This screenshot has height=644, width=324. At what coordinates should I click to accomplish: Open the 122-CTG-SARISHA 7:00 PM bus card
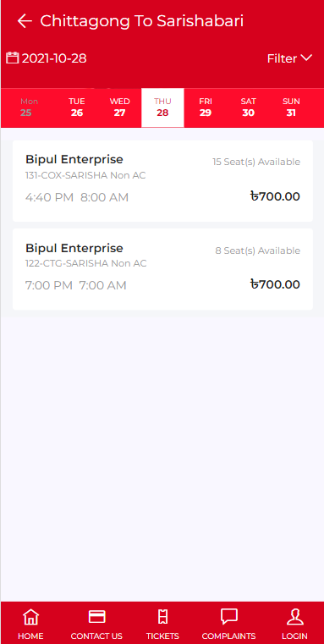pos(162,269)
